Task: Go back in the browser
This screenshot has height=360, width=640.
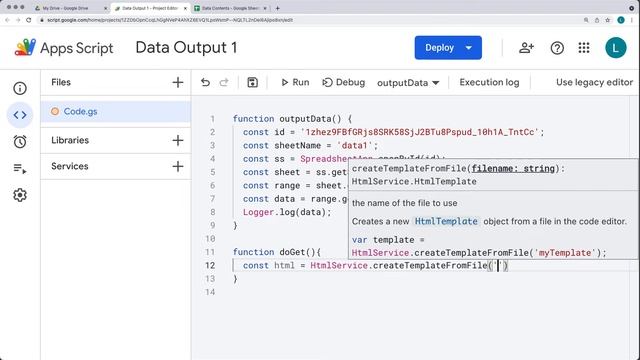Action: [x=7, y=20]
